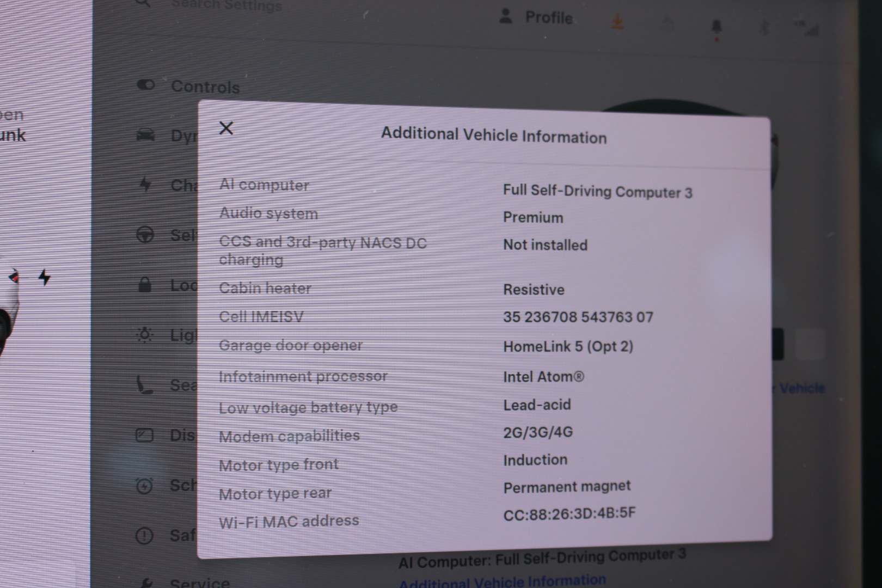Screen dimensions: 882x588
Task: Tap the MAC address 'CC:88:26:3D:4B:5F'
Action: coord(569,513)
